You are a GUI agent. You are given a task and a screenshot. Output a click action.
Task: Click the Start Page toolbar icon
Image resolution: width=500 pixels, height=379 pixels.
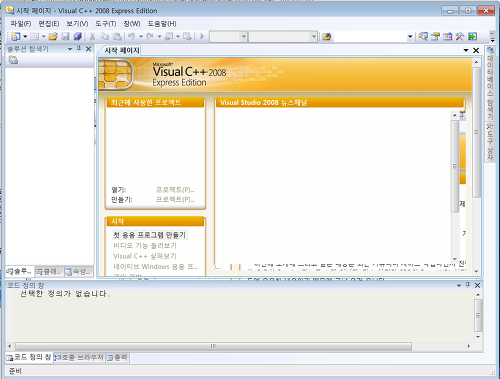point(472,36)
